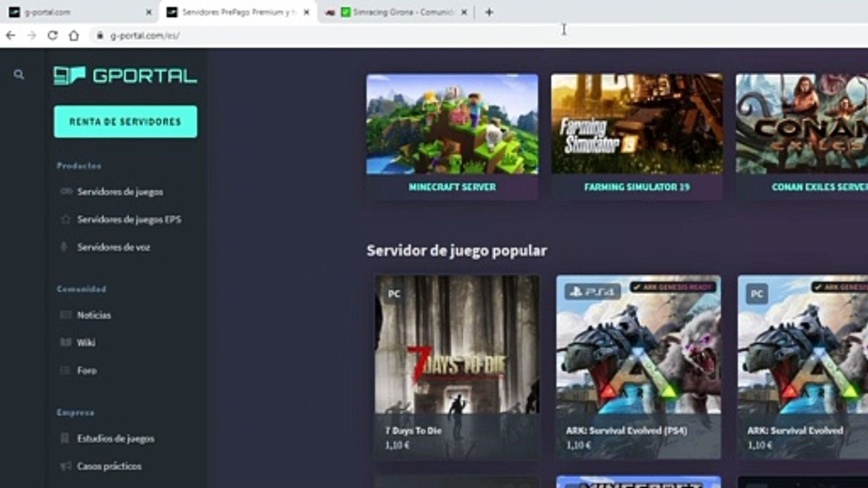Open the ARK: Survival Evolved (PS4) card
868x488 pixels.
coord(638,367)
